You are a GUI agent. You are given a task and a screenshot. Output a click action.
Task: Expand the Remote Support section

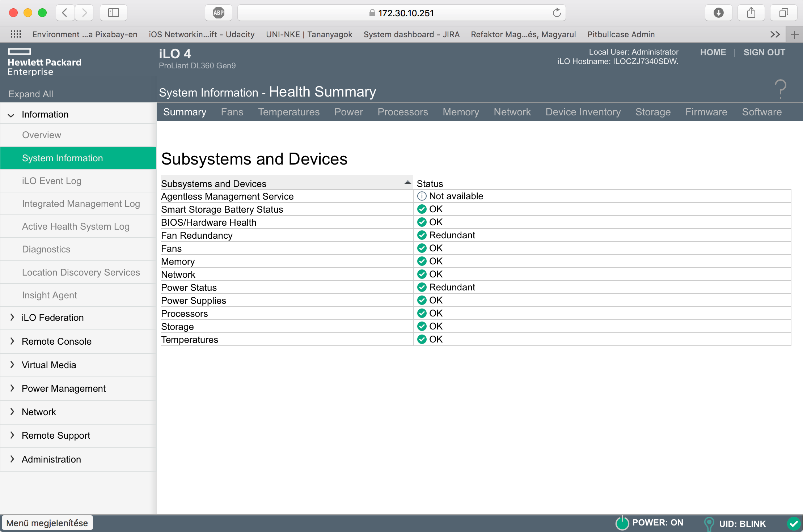click(x=12, y=435)
